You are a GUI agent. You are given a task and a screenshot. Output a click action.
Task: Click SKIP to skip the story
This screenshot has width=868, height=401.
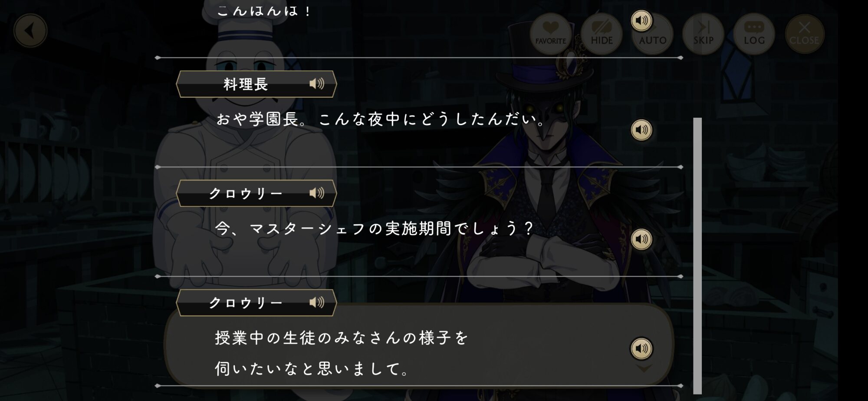pos(704,34)
